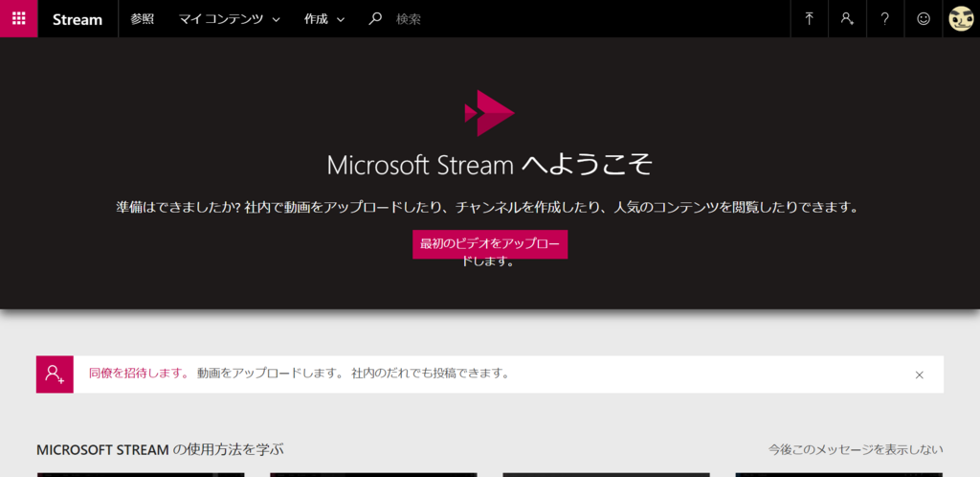This screenshot has width=980, height=477.
Task: Click the Stream home logo text
Action: click(x=78, y=19)
